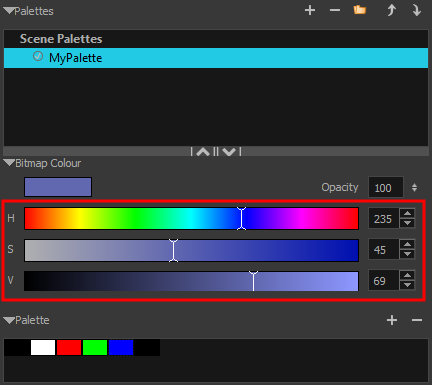Open the current bitmap colour swatch

click(x=58, y=187)
